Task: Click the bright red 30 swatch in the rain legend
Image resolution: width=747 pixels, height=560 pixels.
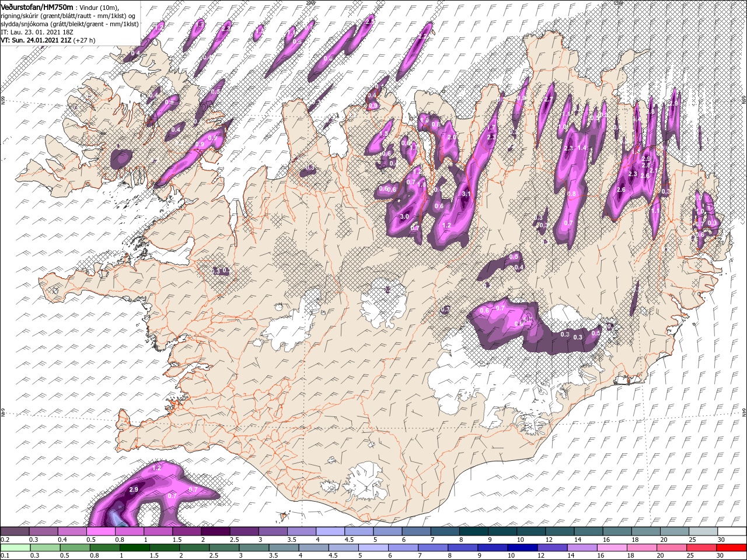Action: click(x=731, y=548)
